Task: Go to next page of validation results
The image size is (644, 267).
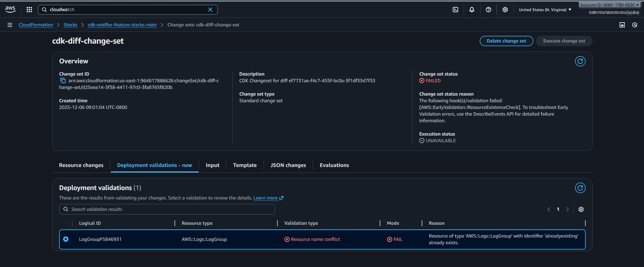Action: (x=567, y=209)
